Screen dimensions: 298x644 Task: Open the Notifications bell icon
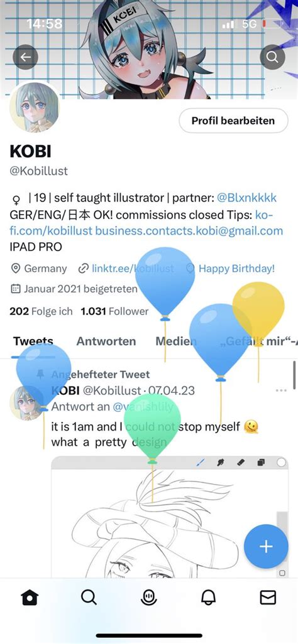[x=208, y=598]
